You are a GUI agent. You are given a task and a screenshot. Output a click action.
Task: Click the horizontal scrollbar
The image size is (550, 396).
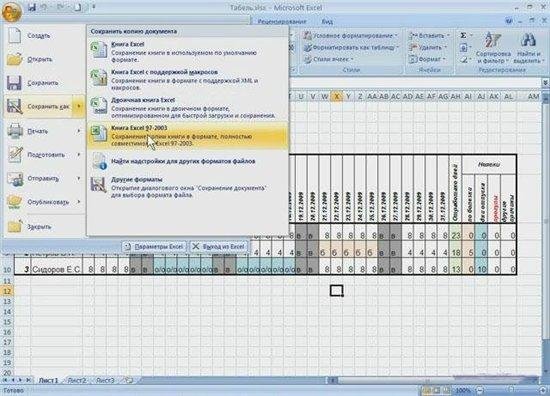pos(435,380)
